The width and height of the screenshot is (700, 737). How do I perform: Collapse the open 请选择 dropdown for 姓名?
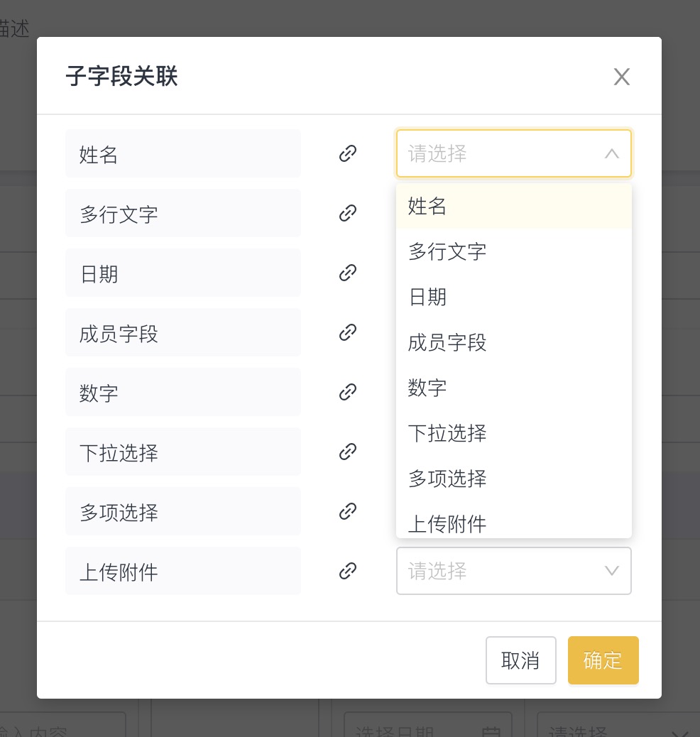[611, 153]
